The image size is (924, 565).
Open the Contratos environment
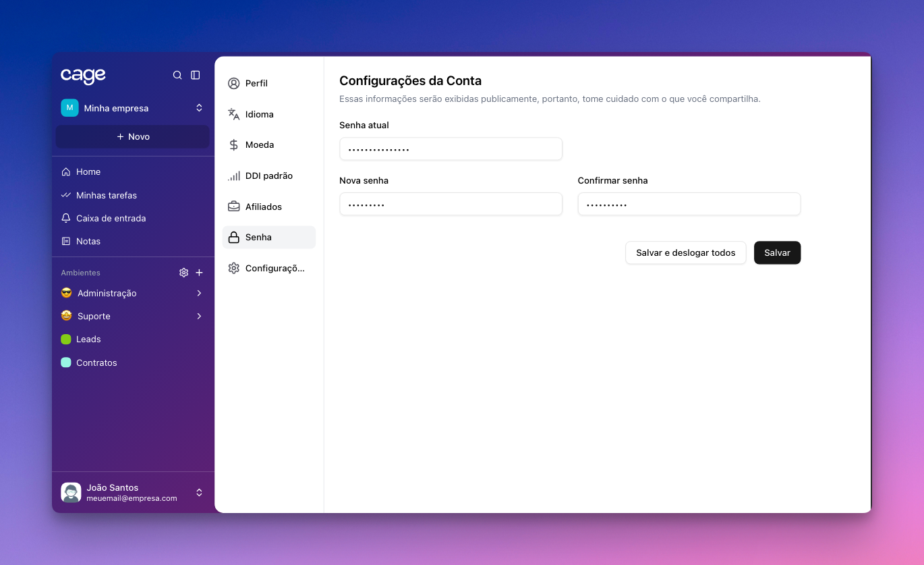point(96,362)
